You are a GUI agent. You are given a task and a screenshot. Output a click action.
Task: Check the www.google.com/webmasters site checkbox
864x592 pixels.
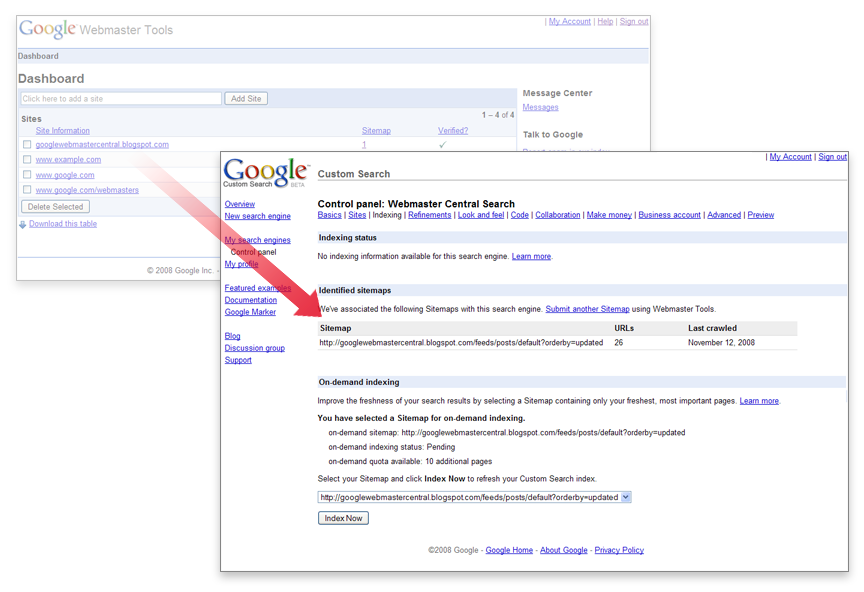[x=26, y=190]
